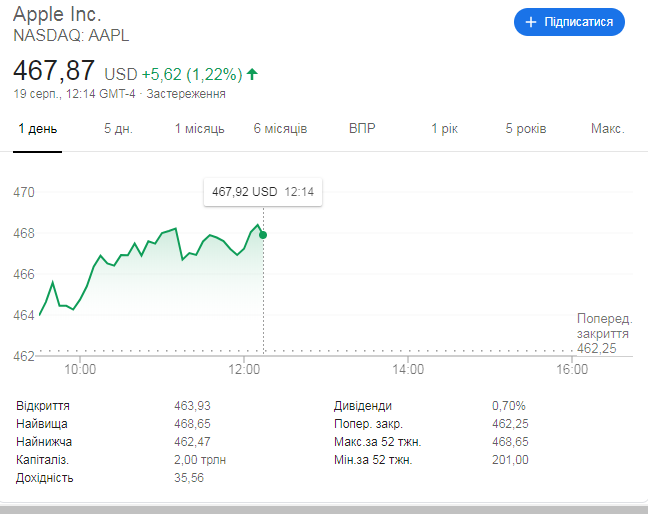Click the Дивіденди label
Viewport: 648px width, 514px height.
pos(363,406)
